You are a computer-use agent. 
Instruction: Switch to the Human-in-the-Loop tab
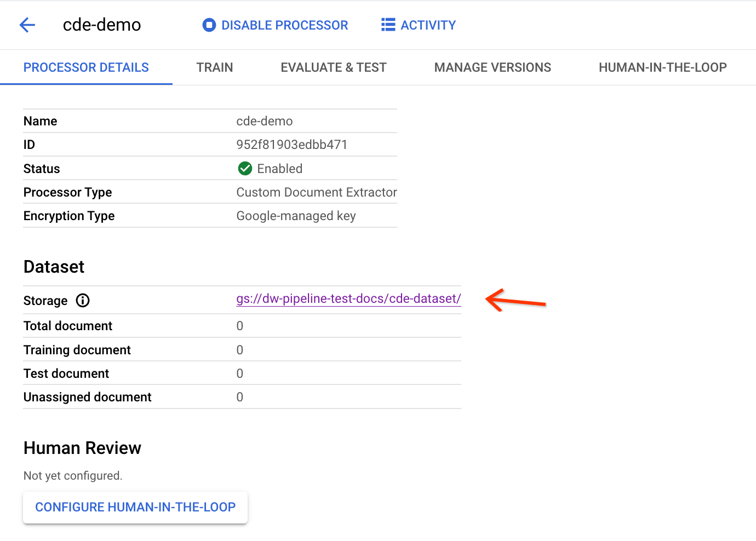[662, 67]
